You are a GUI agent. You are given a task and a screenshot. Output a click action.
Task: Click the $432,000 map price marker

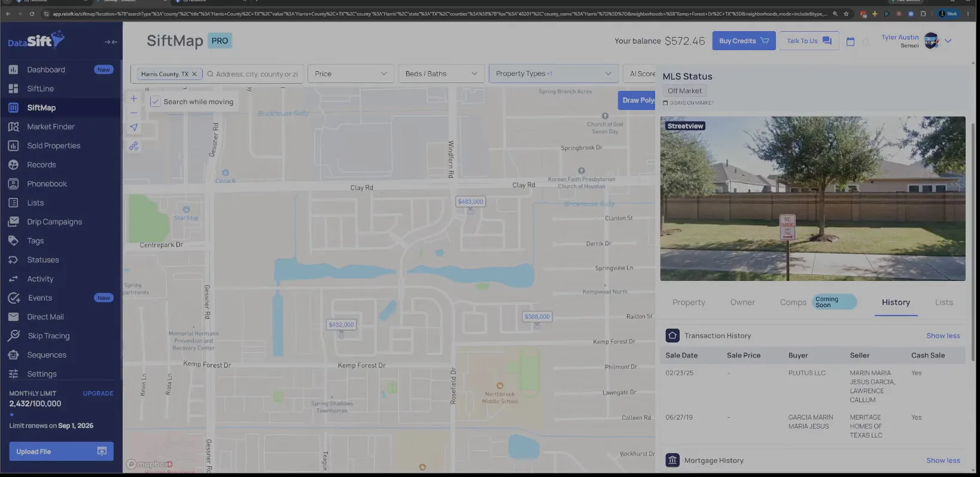341,325
